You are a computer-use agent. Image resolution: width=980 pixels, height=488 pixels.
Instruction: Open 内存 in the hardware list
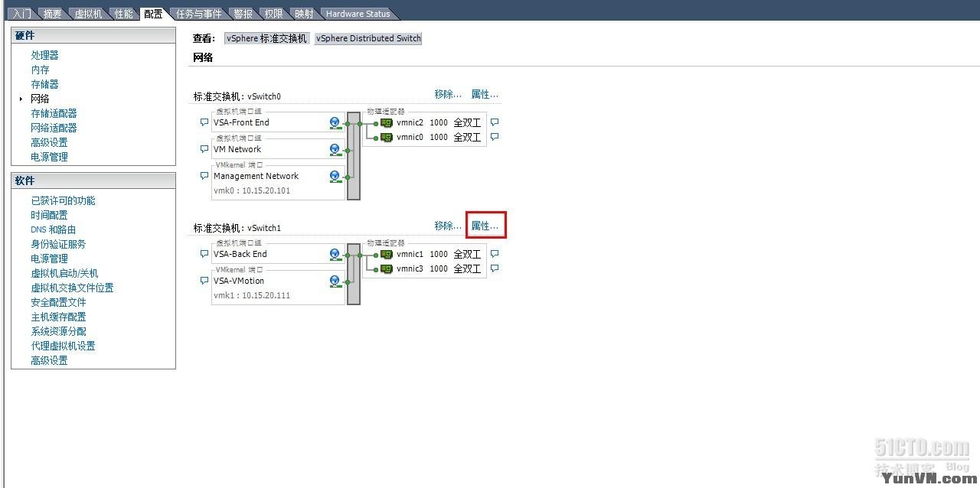click(40, 70)
